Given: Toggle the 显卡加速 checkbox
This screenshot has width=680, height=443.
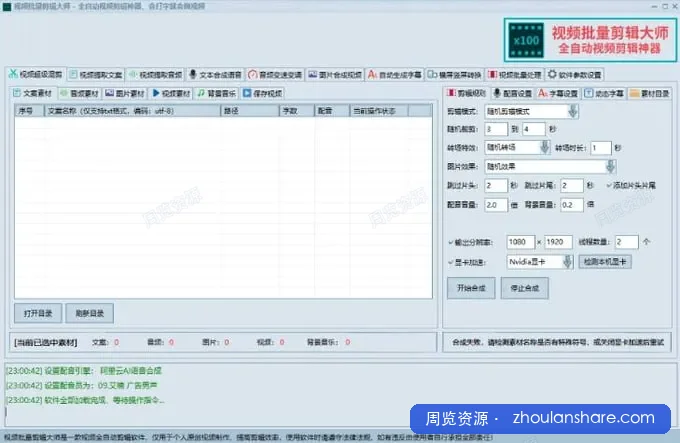Looking at the screenshot, I should (467, 262).
